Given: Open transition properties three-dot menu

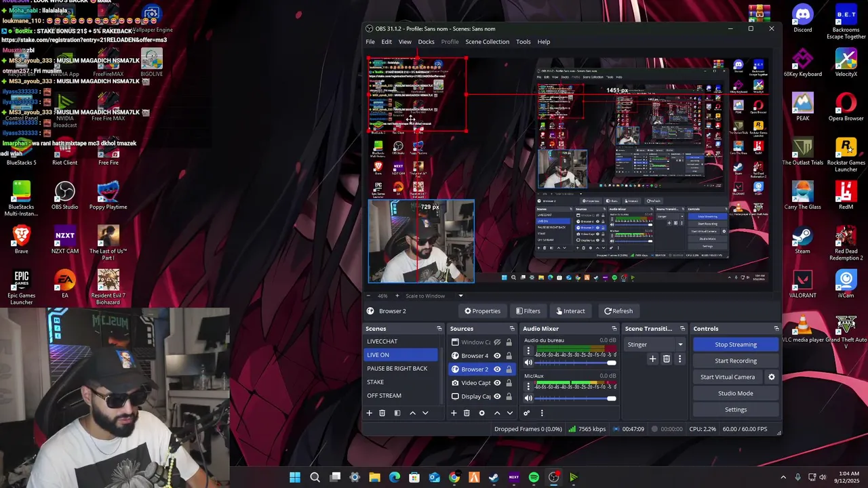Looking at the screenshot, I should click(679, 359).
